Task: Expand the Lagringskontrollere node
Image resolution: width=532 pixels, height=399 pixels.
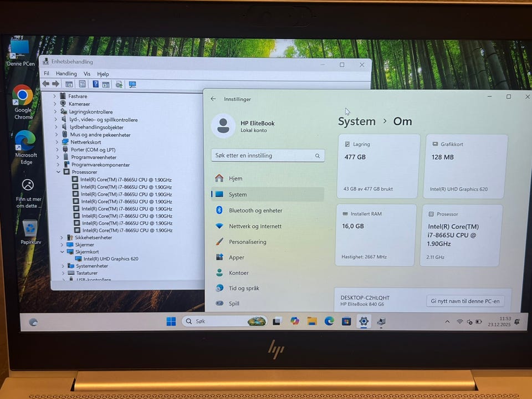Action: click(55, 111)
